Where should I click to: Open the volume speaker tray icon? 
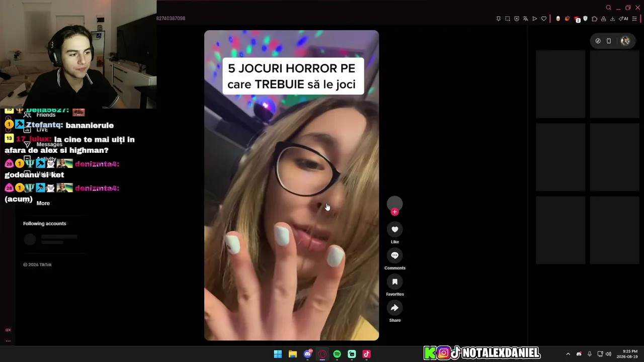(608, 354)
